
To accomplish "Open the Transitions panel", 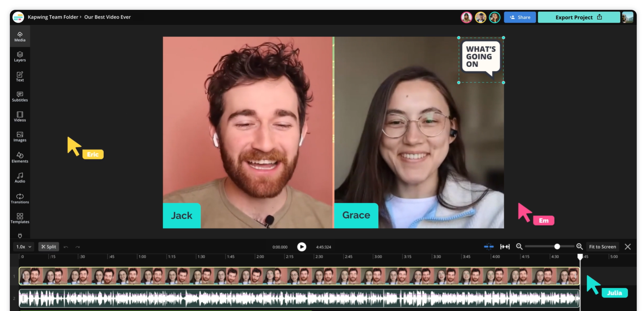I will coord(20,198).
